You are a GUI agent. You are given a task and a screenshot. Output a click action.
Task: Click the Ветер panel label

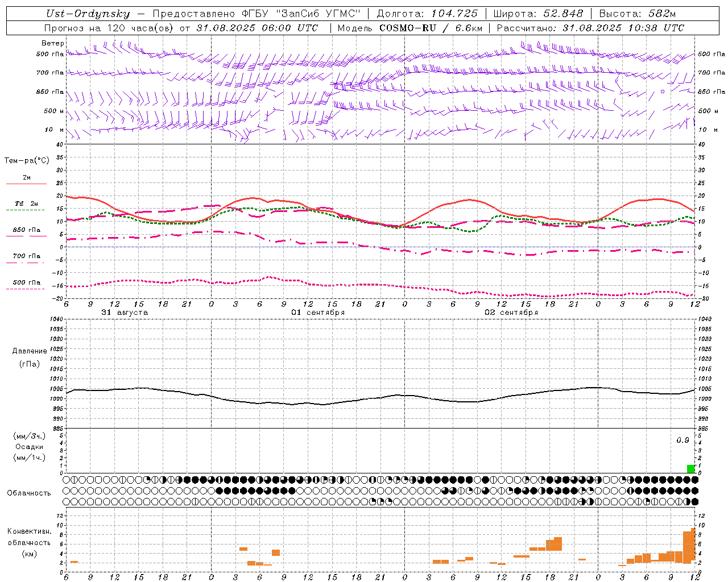point(53,43)
